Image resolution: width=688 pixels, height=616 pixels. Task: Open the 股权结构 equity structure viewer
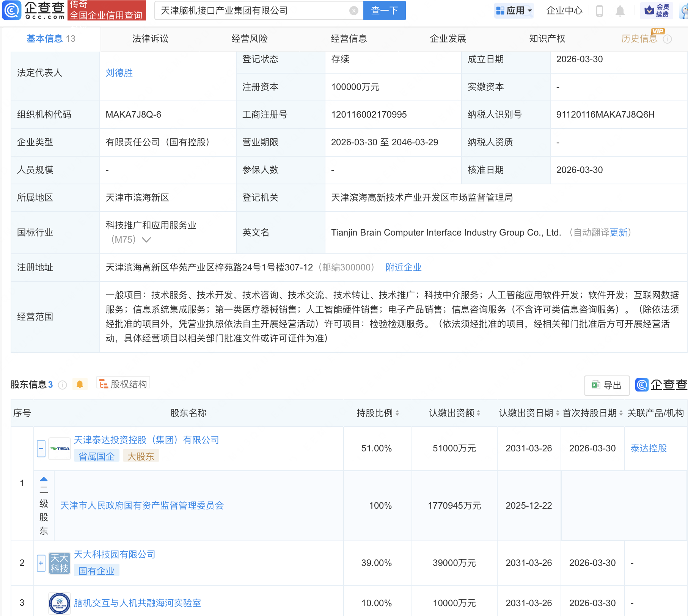(123, 383)
